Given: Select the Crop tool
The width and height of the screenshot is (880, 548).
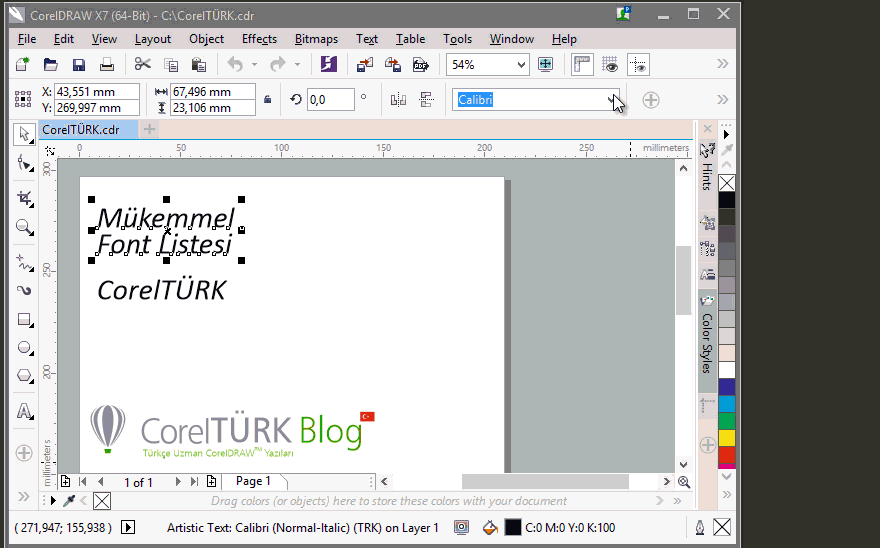Looking at the screenshot, I should pyautogui.click(x=24, y=198).
